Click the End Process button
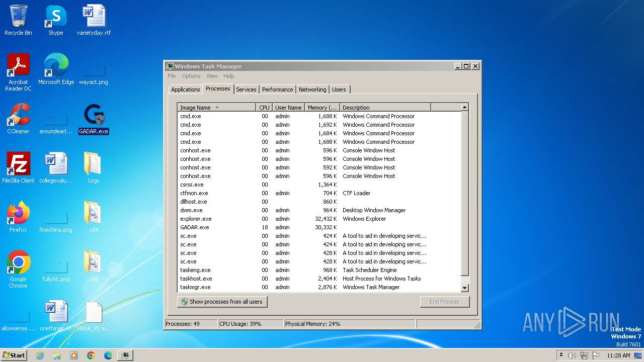 [x=444, y=302]
